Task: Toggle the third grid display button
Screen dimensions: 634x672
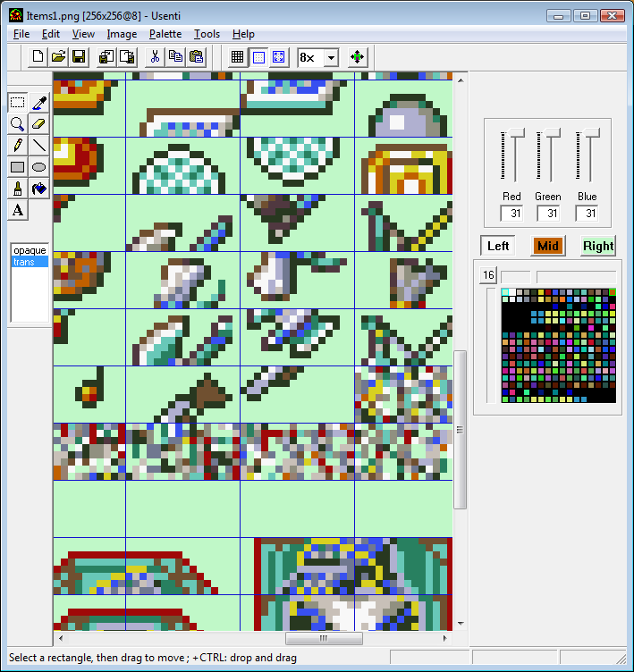Action: 279,57
